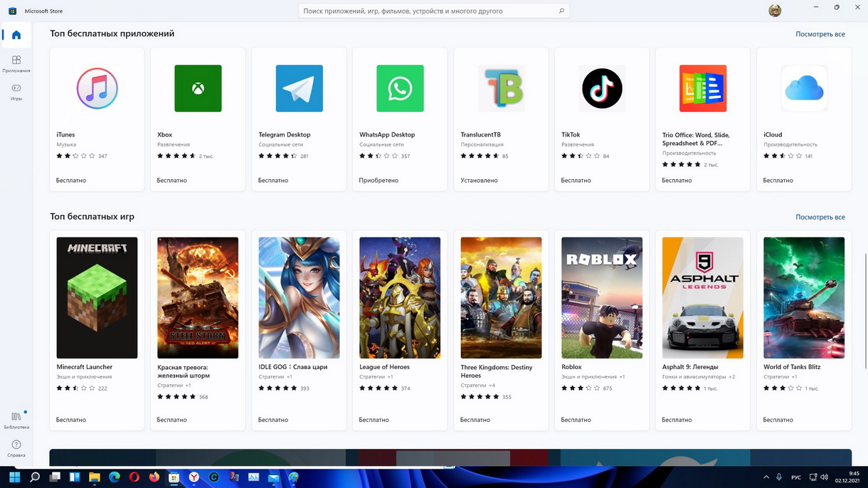This screenshot has width=868, height=488.
Task: Click 'Приобретено' under WhatsApp Desktop
Action: pos(379,181)
